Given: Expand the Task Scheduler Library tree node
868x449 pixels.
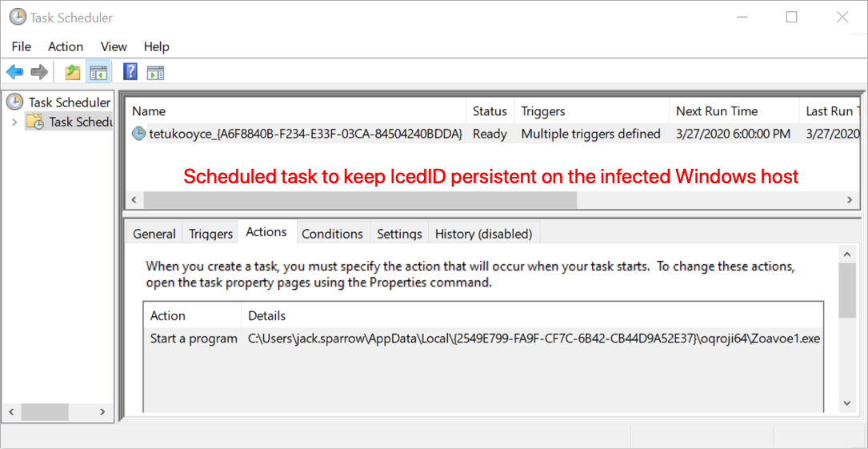Looking at the screenshot, I should point(14,122).
